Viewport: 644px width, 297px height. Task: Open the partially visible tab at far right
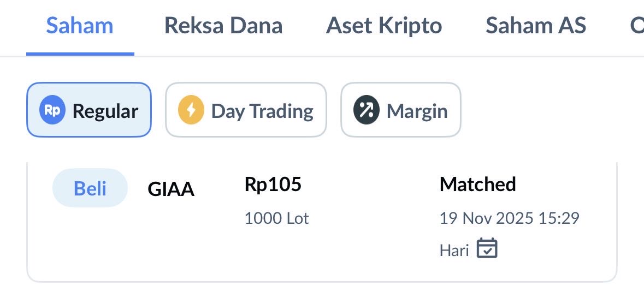tap(637, 26)
